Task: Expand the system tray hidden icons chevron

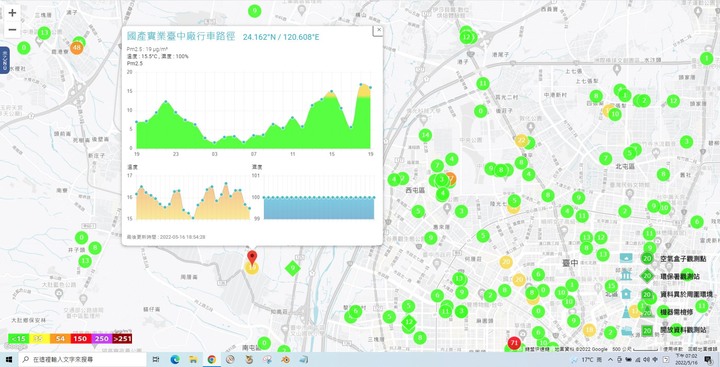Action: (610, 359)
